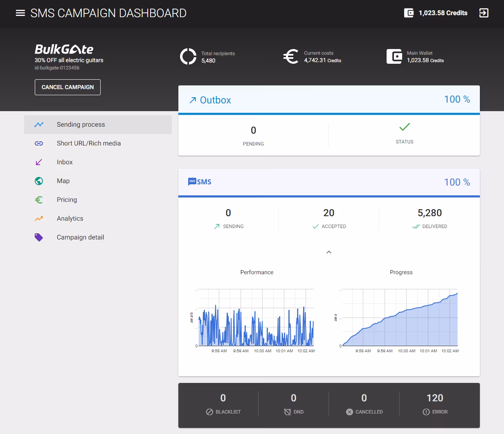The height and width of the screenshot is (434, 504).
Task: Open Short URL/Rich media section
Action: pyautogui.click(x=98, y=143)
